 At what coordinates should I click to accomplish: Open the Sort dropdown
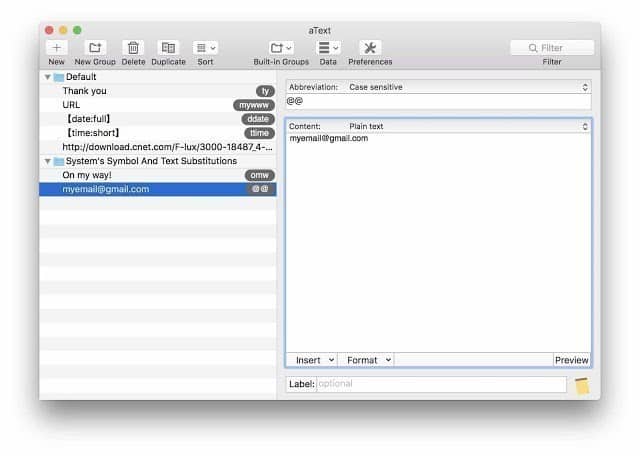(205, 48)
